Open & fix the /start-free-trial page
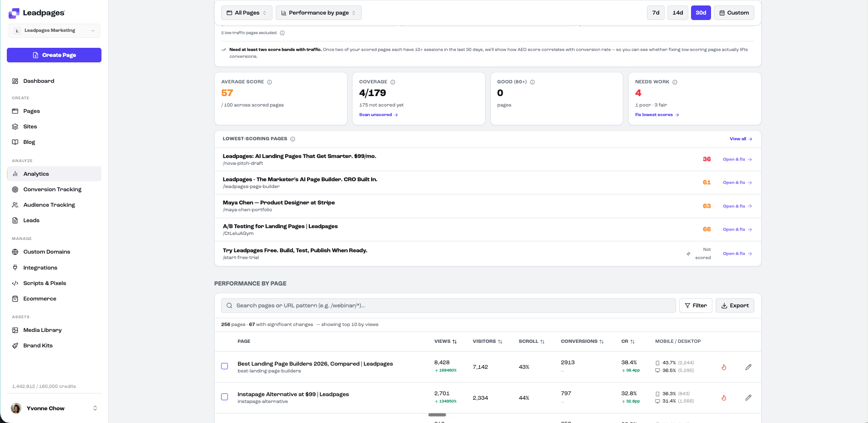The height and width of the screenshot is (423, 868). pyautogui.click(x=737, y=254)
